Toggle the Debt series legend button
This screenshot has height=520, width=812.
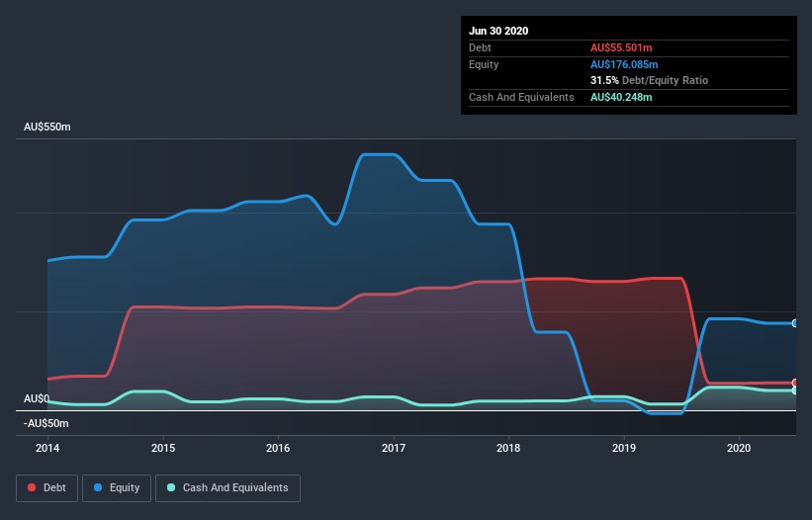[47, 488]
